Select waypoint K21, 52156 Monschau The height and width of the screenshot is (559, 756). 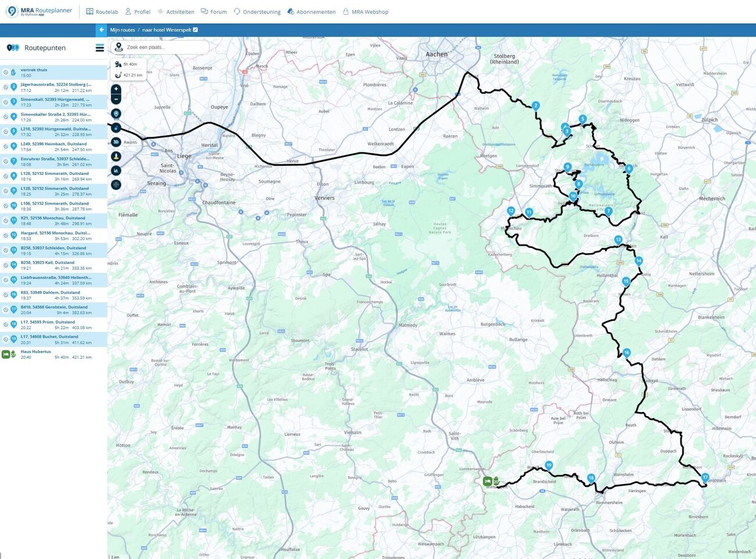(x=54, y=221)
